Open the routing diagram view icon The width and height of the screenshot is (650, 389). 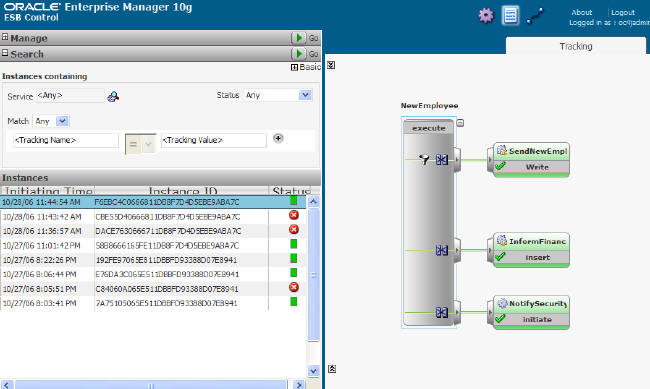535,16
